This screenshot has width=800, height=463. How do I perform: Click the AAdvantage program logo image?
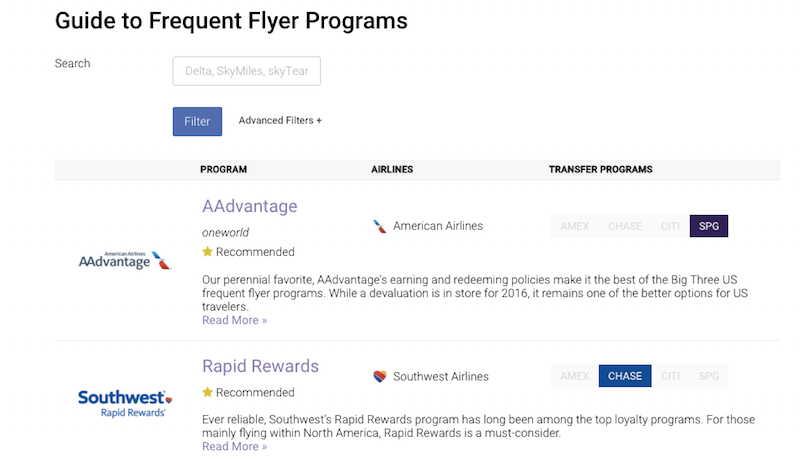click(125, 260)
